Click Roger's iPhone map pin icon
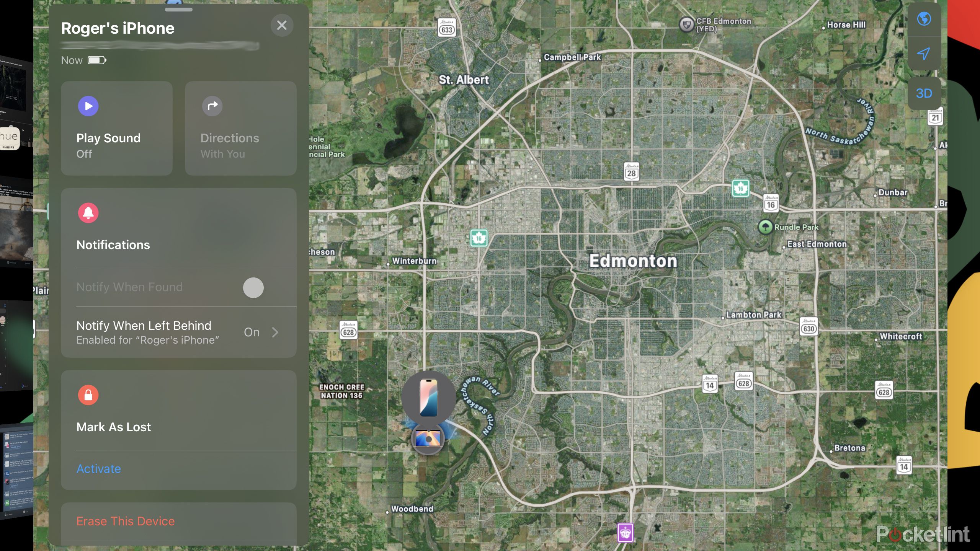This screenshot has width=980, height=551. 427,396
